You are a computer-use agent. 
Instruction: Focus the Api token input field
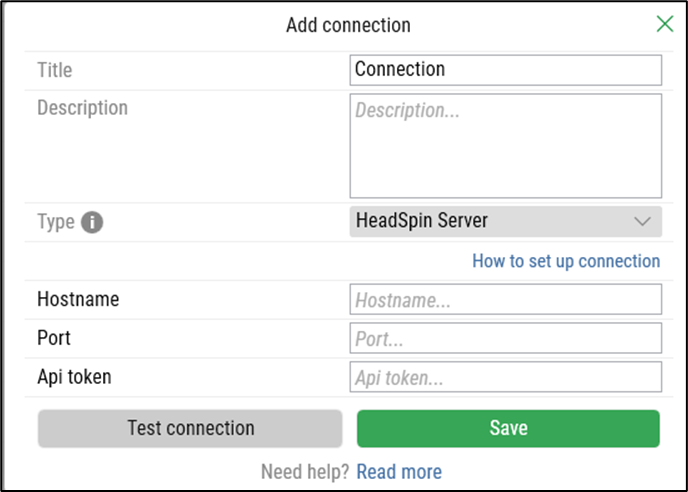tap(505, 377)
